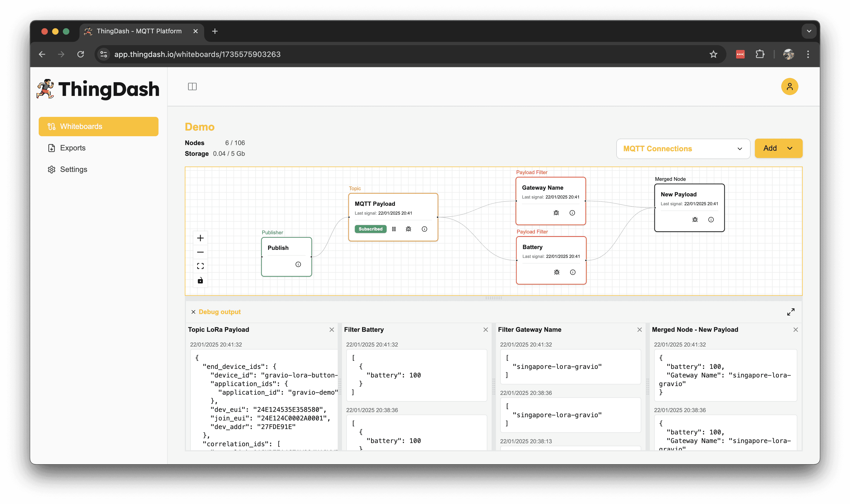Open info icon on Battery node
850x504 pixels.
tap(572, 272)
